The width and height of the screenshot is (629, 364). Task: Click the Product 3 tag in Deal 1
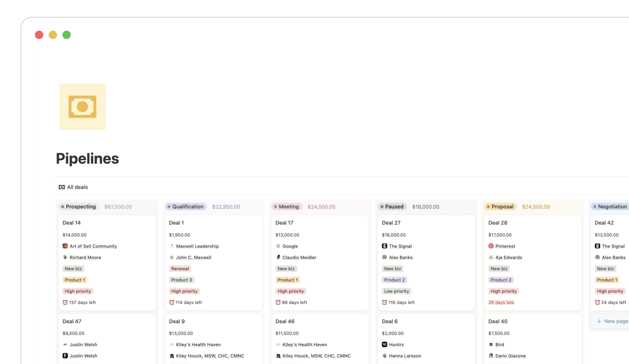click(181, 280)
